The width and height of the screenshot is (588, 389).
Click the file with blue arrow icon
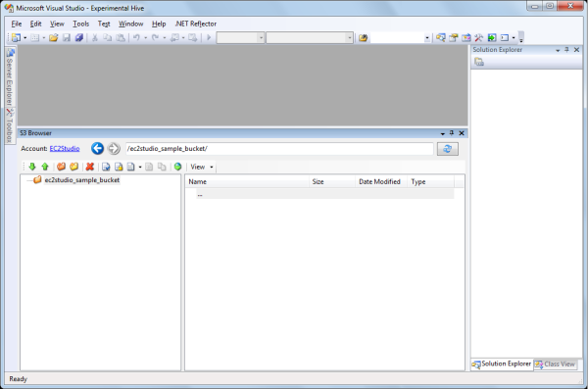click(x=106, y=167)
